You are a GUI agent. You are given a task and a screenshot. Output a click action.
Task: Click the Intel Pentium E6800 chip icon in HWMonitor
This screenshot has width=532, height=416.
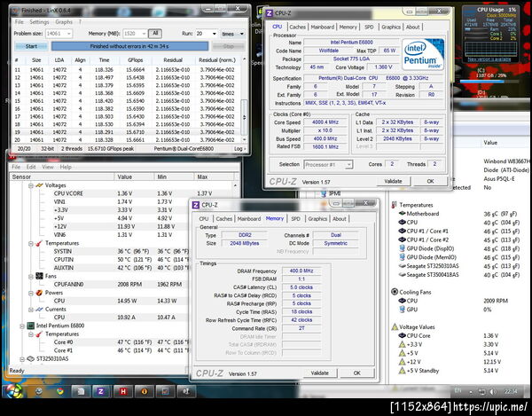[31, 326]
